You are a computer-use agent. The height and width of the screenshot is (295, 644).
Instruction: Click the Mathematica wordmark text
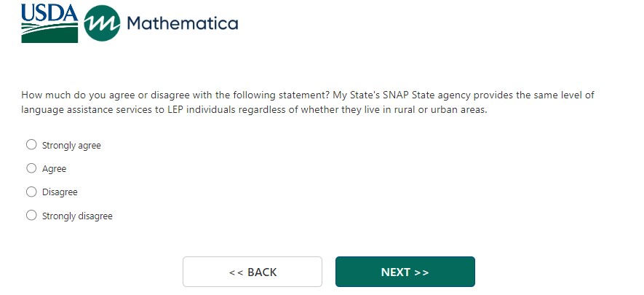point(182,24)
